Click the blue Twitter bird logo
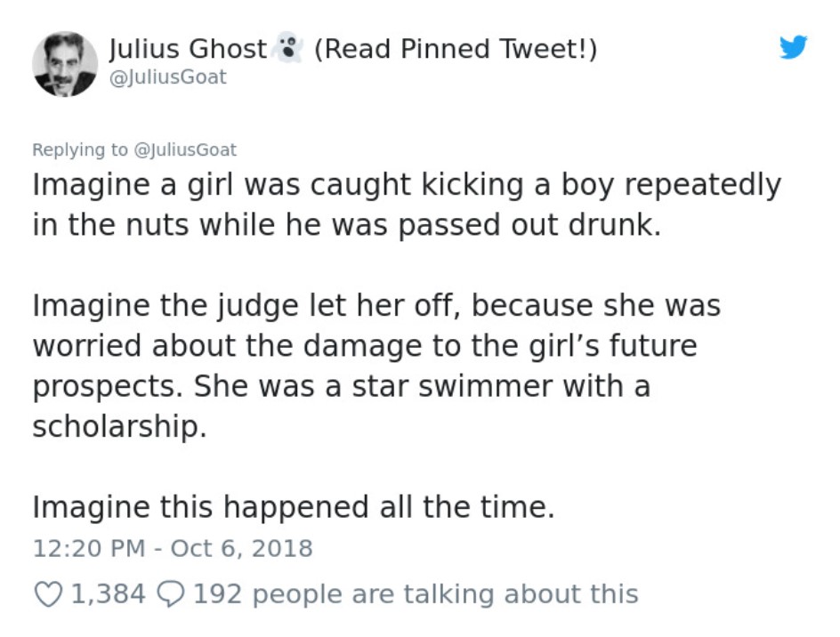The height and width of the screenshot is (637, 840). pyautogui.click(x=793, y=47)
